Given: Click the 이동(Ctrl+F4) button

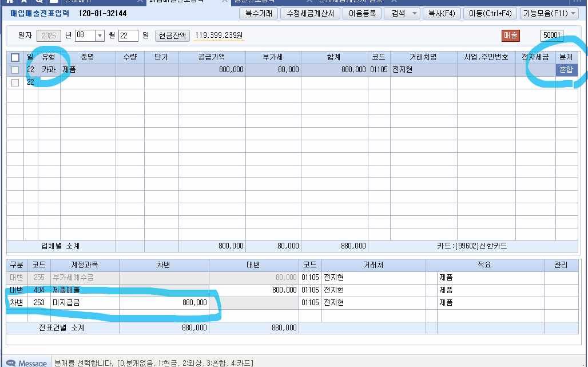Looking at the screenshot, I should [x=490, y=14].
